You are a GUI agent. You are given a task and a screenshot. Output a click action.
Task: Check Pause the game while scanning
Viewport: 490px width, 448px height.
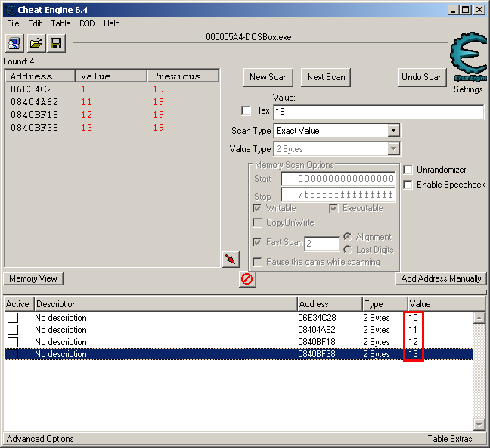(x=257, y=262)
